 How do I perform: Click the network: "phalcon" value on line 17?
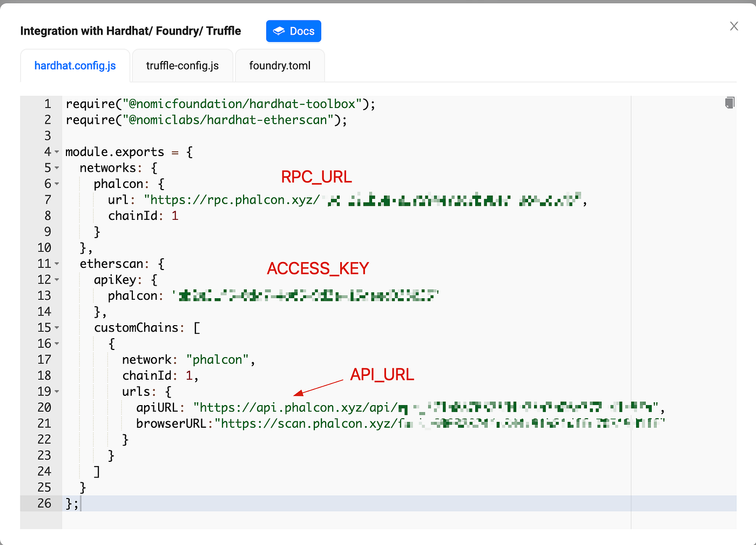coord(218,360)
